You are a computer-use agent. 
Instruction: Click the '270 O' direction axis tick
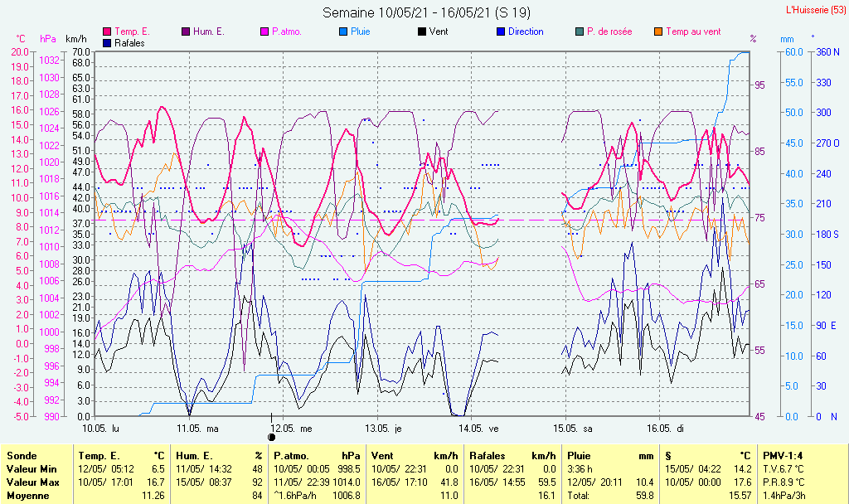pos(828,143)
